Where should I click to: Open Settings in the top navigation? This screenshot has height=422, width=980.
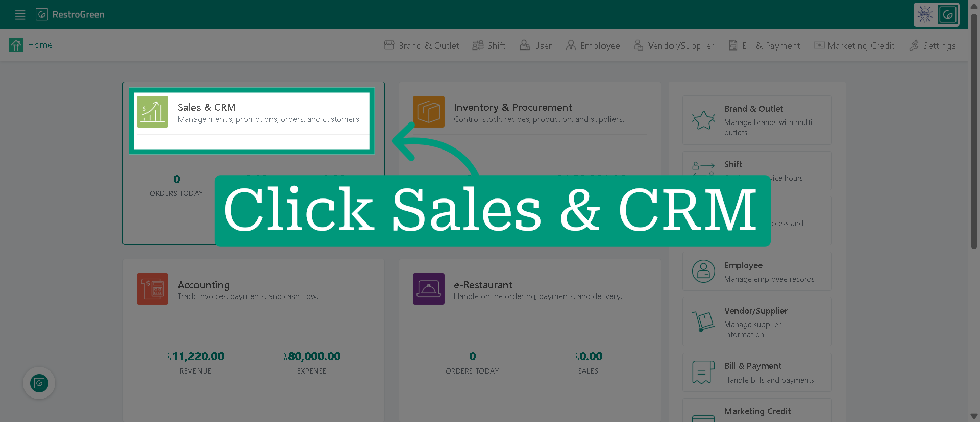(933, 45)
